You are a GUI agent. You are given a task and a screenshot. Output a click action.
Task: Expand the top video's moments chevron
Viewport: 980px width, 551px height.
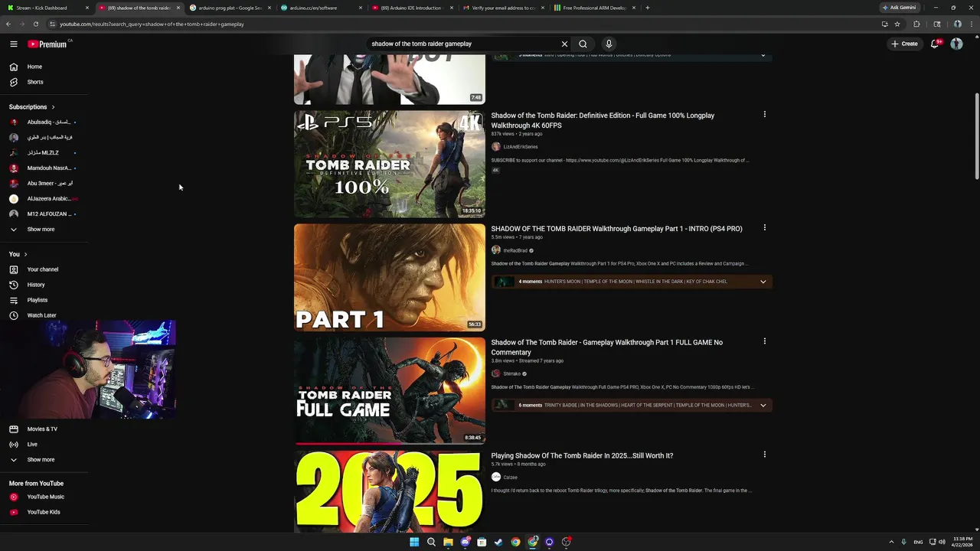pos(763,55)
